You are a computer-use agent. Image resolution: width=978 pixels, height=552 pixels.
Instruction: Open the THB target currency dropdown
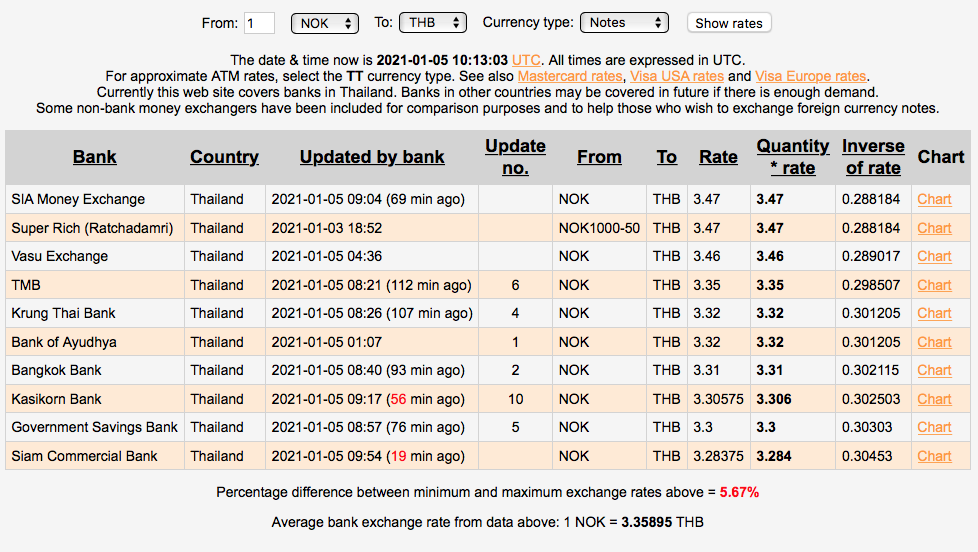tap(432, 22)
